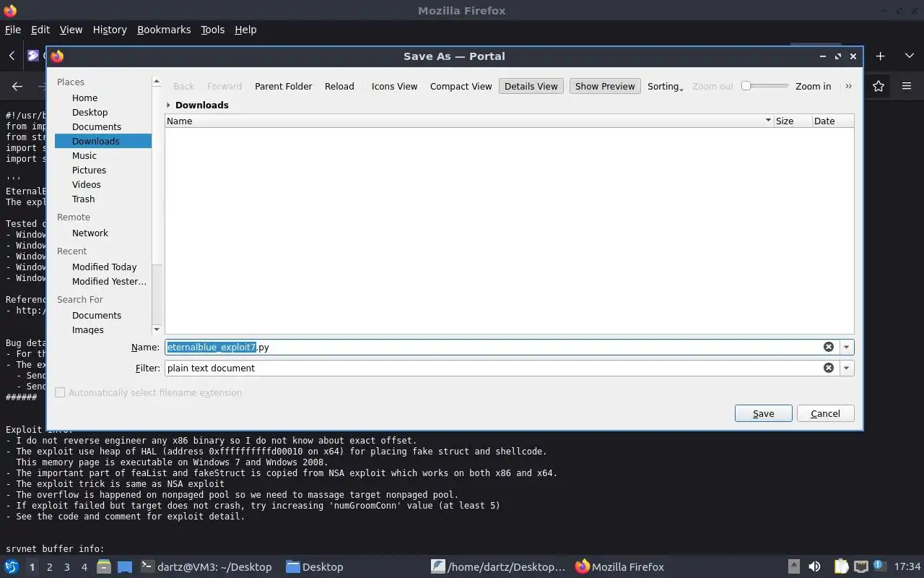This screenshot has height=578, width=924.
Task: Click the show desktop icon on the taskbar
Action: click(124, 566)
